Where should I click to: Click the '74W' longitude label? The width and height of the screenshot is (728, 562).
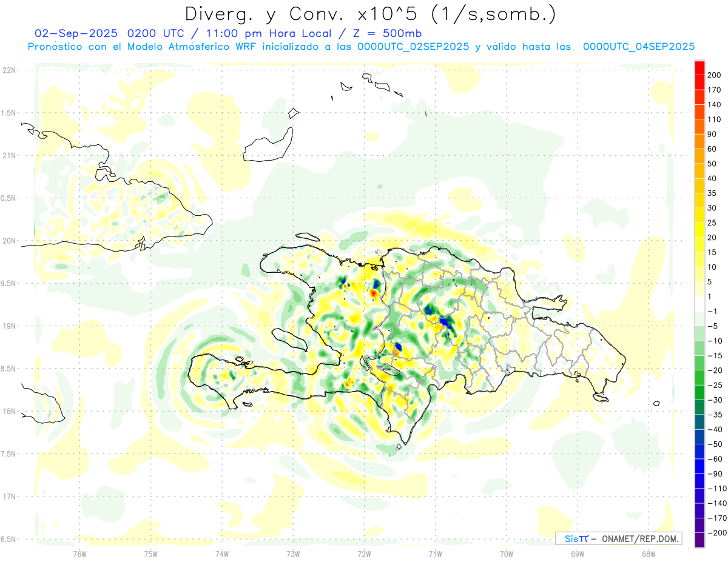tap(222, 554)
